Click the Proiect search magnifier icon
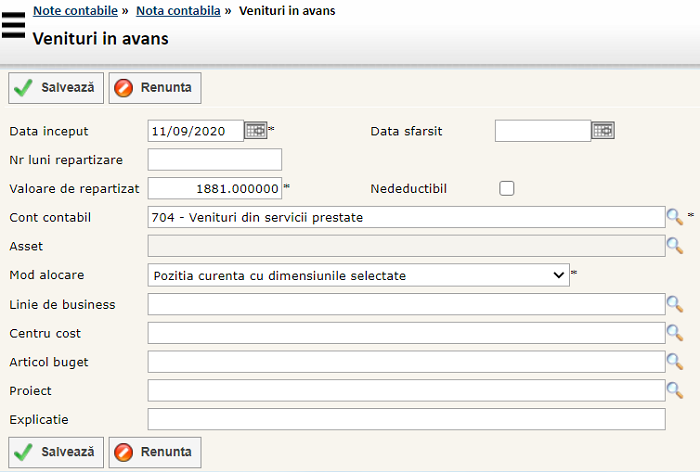 (675, 391)
